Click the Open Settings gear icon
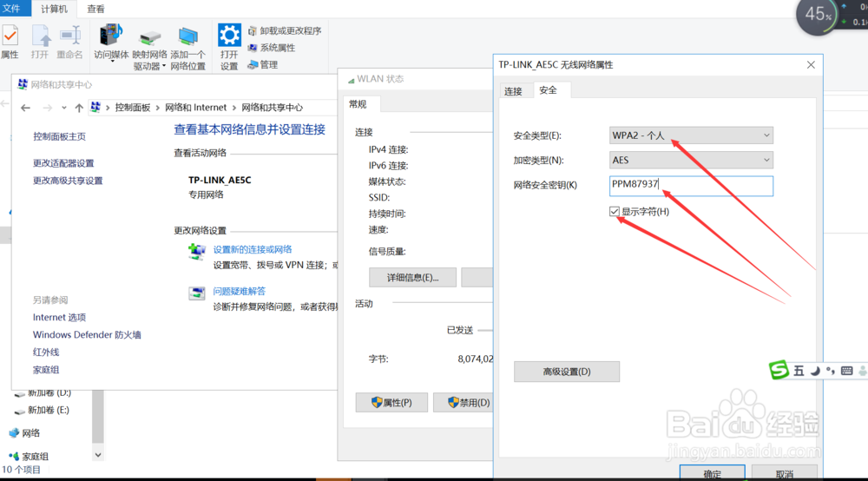868x481 pixels. click(229, 35)
